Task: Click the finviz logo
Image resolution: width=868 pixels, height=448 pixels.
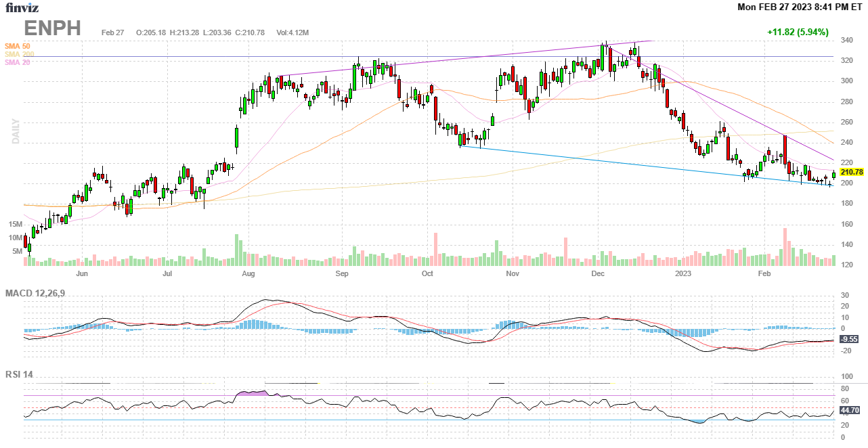Action: (21, 7)
